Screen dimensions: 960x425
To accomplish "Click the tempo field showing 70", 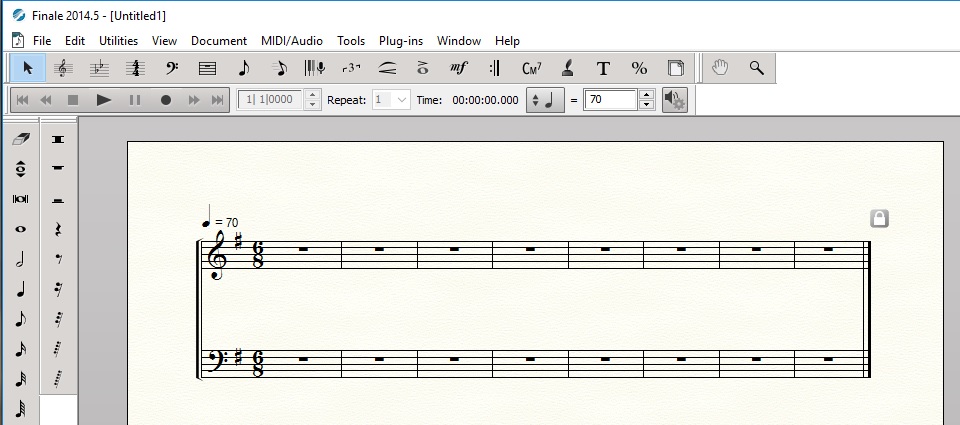I will click(611, 100).
